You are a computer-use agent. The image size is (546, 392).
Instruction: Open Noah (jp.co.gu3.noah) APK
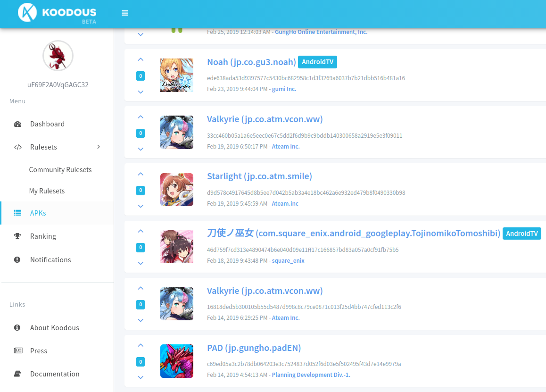251,62
